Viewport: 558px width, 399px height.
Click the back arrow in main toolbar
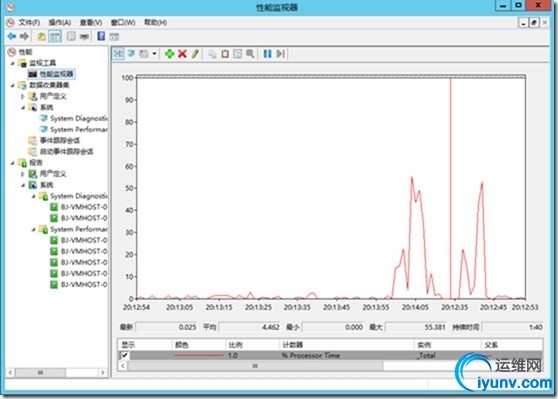coord(12,36)
